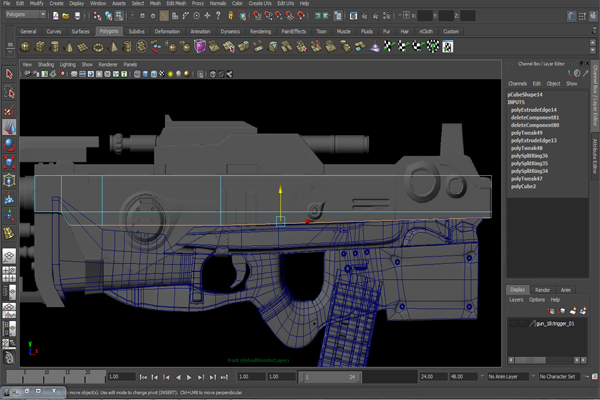
Task: Create a polygon cube from shelf
Action: pyautogui.click(x=40, y=47)
